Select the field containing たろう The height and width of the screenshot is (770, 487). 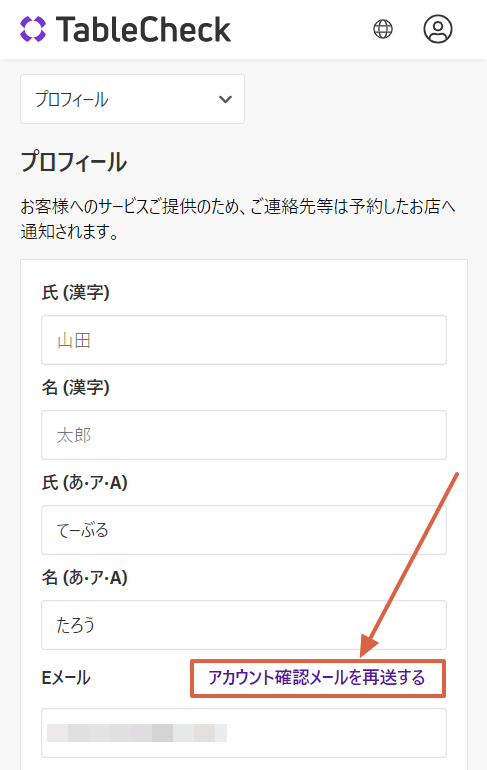click(244, 625)
